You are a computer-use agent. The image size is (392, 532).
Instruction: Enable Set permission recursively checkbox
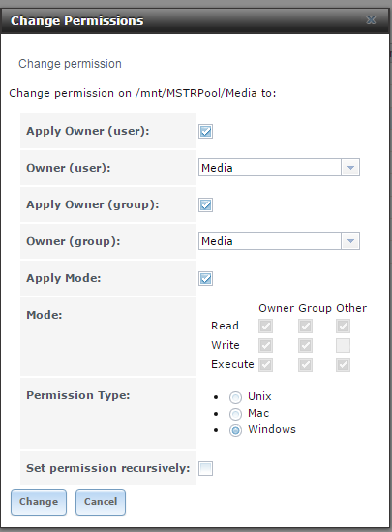[205, 469]
